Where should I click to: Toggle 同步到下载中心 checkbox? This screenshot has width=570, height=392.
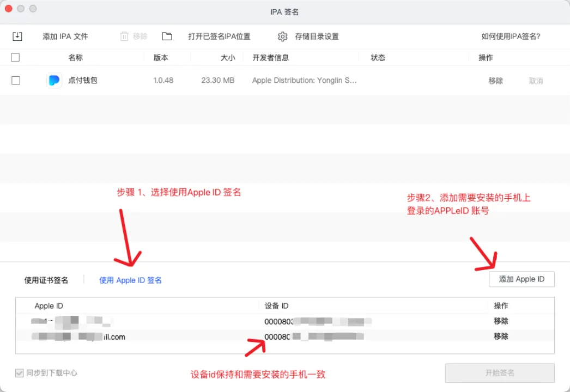(x=19, y=373)
